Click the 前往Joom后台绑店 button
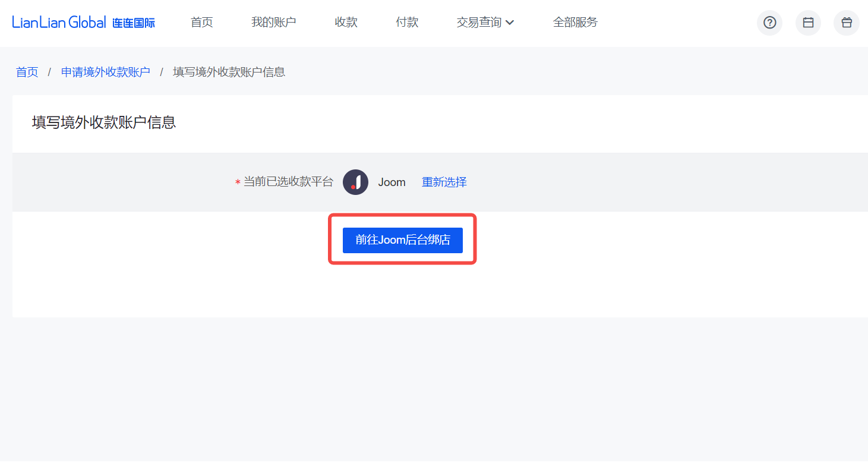Screen dimensions: 868x463 click(403, 240)
